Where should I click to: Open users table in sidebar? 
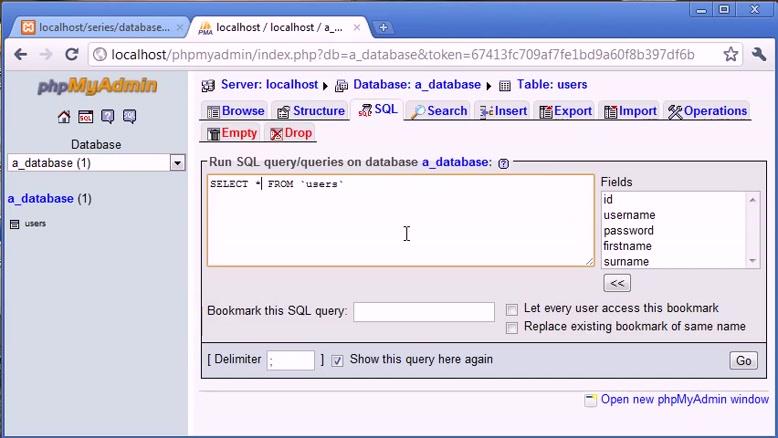[35, 224]
